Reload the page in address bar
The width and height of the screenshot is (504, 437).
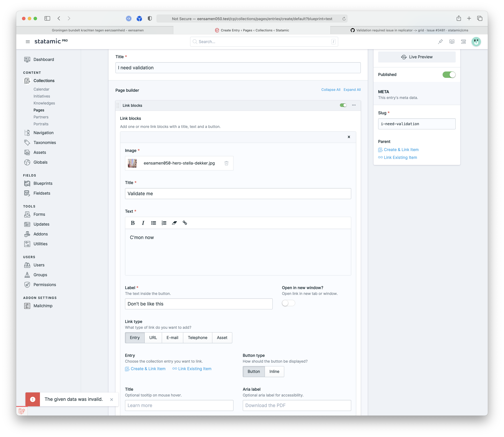click(344, 19)
